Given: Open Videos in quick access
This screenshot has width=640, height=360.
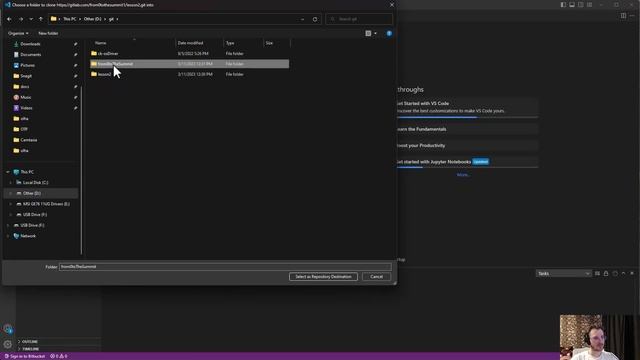Looking at the screenshot, I should click(26, 108).
